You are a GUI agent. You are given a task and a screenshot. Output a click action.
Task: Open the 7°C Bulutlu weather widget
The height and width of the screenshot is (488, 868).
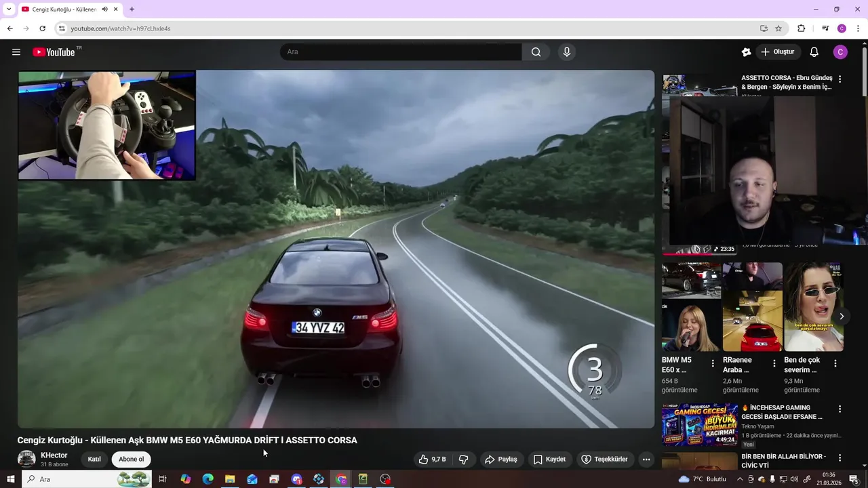point(703,479)
